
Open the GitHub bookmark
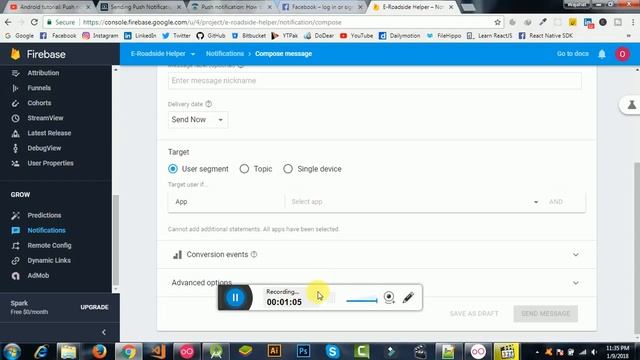211,36
